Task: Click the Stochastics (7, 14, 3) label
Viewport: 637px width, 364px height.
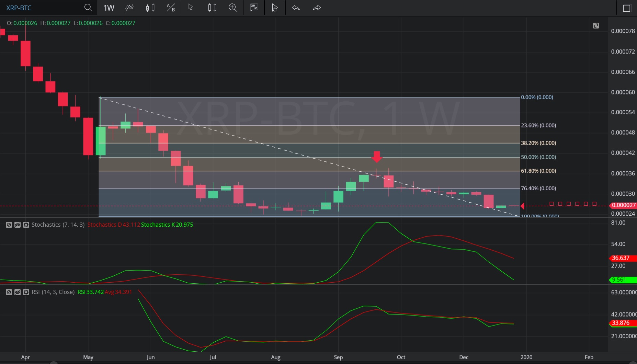Action: [58, 225]
